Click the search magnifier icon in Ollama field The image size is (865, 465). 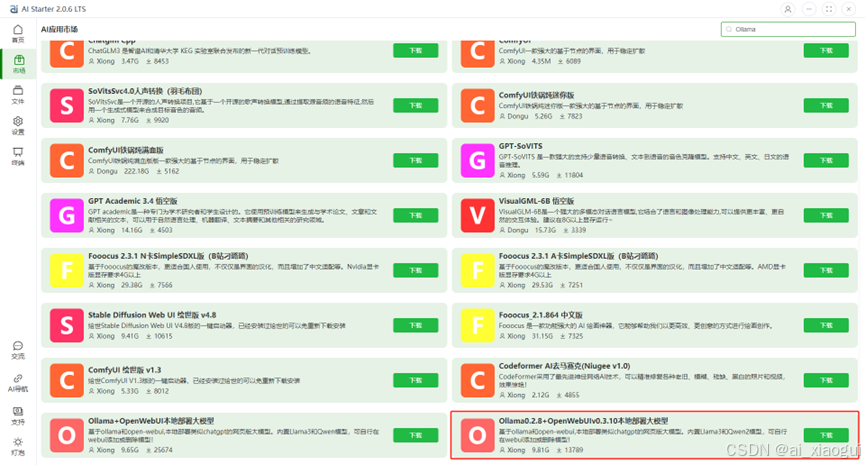[x=729, y=29]
